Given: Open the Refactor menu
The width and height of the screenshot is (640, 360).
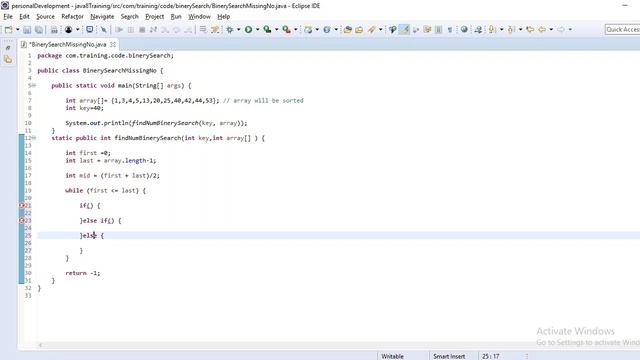Looking at the screenshot, I should [x=72, y=16].
